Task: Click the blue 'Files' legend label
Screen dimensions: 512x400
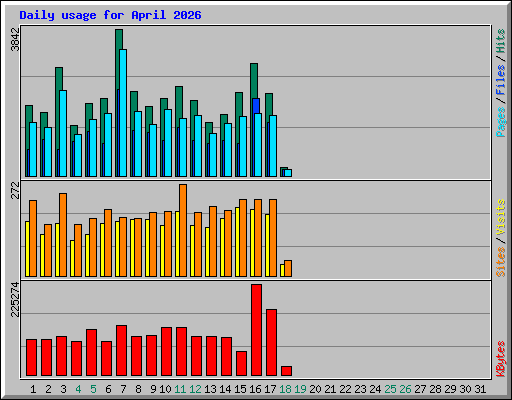Action: (501, 80)
